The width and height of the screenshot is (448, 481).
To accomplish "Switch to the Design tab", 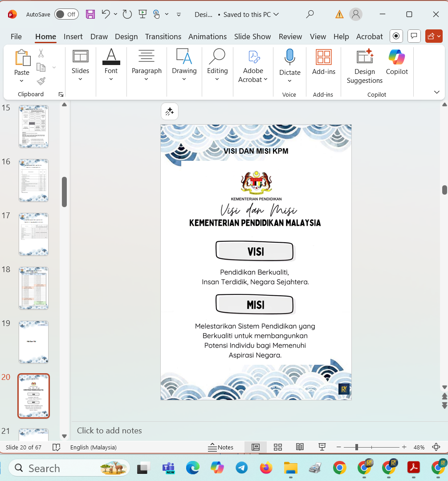I will (126, 37).
